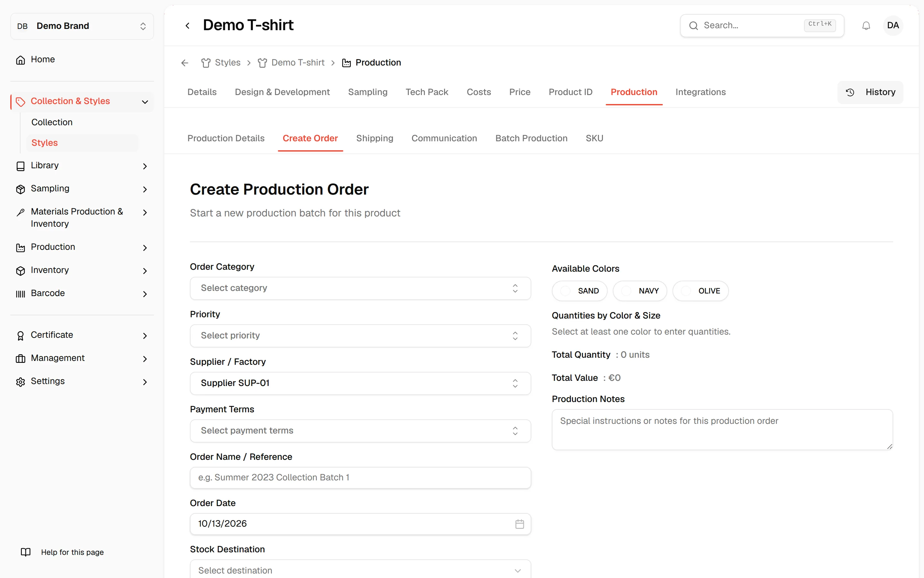Viewport: 924px width, 578px height.
Task: Open the DA user avatar
Action: click(x=893, y=26)
